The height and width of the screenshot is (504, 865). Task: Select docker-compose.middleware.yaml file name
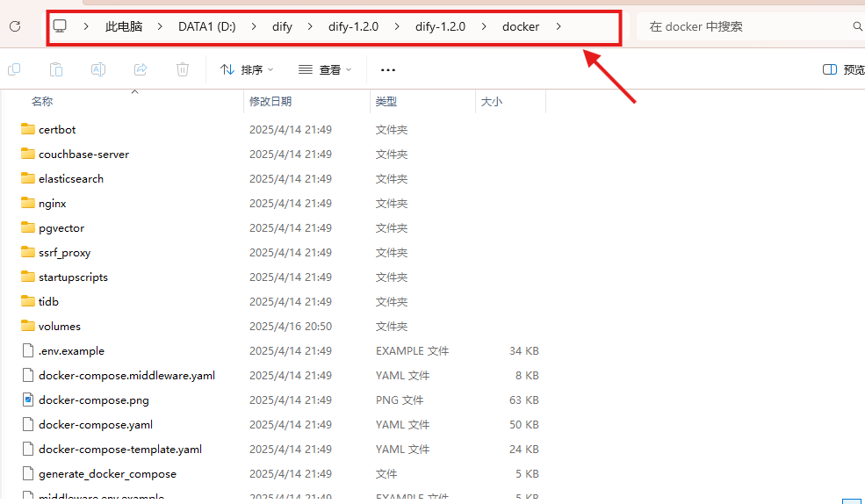pyautogui.click(x=126, y=376)
